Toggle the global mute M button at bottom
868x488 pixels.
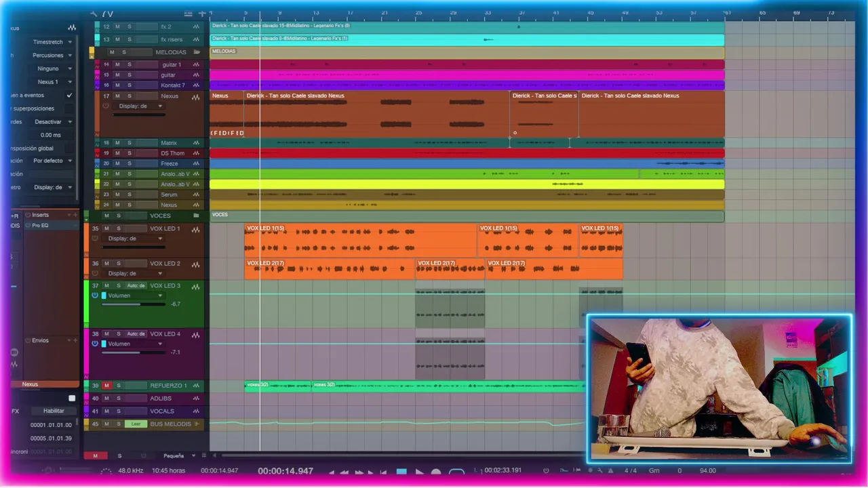tap(96, 456)
